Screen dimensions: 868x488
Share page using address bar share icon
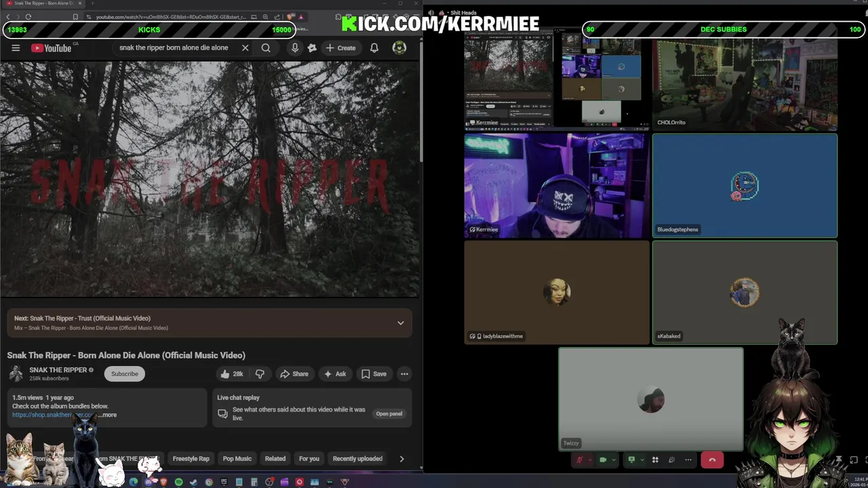[x=277, y=17]
